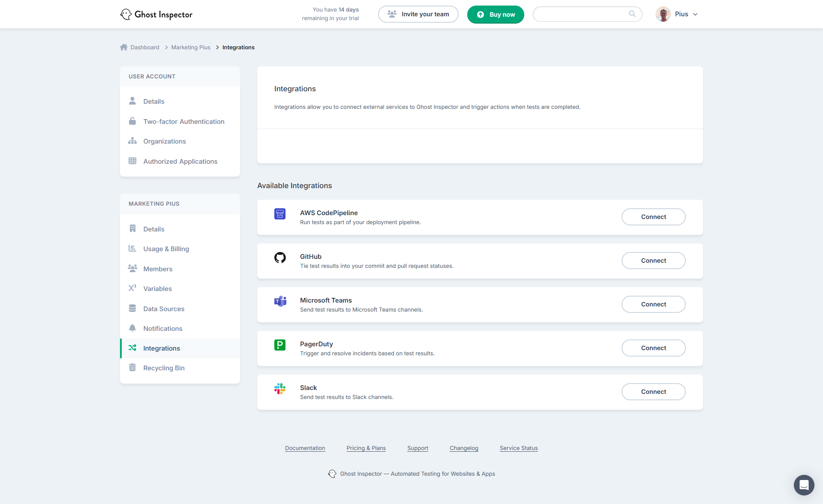Select Two-factor Authentication menu item

183,122
